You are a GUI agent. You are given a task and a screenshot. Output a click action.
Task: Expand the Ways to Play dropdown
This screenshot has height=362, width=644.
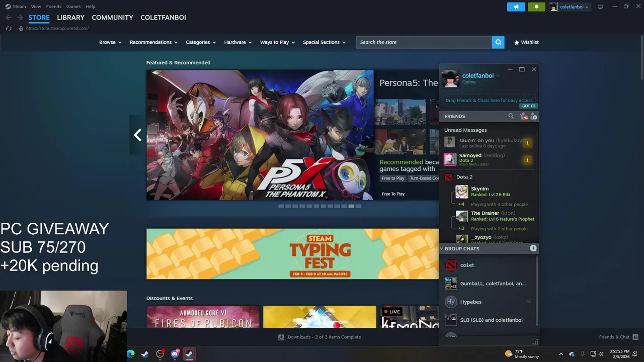pos(277,42)
